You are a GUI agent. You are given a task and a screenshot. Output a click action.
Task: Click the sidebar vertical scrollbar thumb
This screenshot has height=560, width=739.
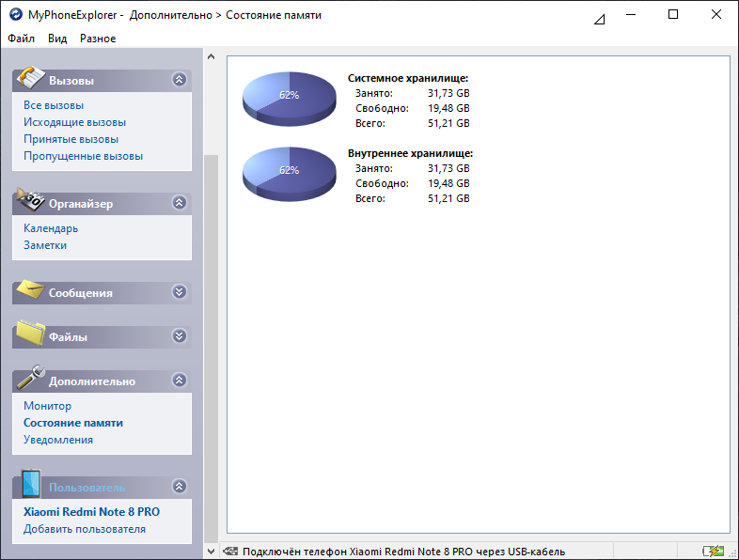[212, 349]
